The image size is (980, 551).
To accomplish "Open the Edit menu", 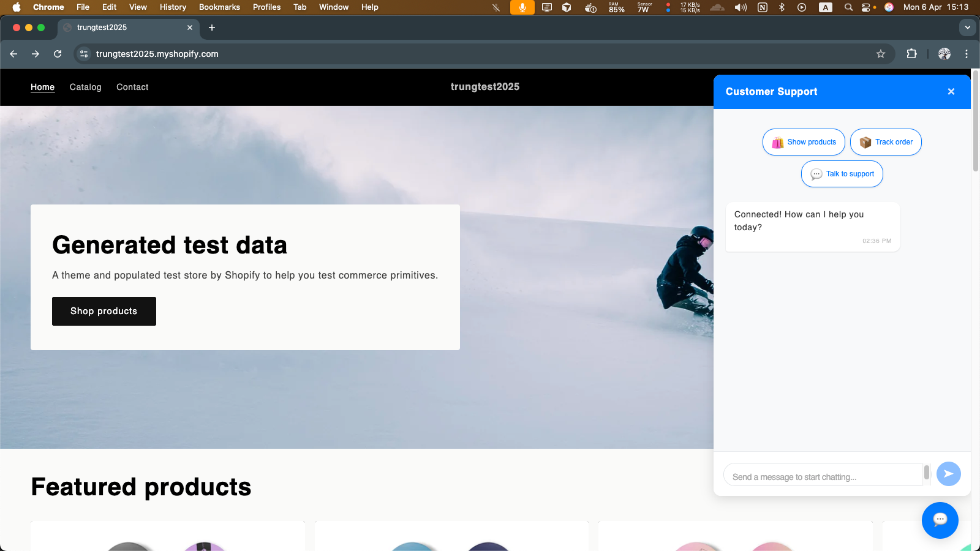I will [x=110, y=7].
